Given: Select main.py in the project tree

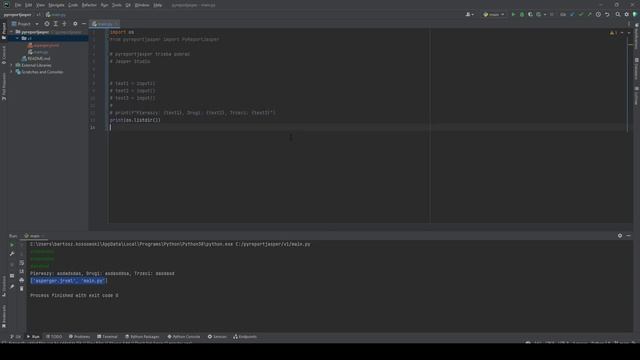Looking at the screenshot, I should (38, 52).
